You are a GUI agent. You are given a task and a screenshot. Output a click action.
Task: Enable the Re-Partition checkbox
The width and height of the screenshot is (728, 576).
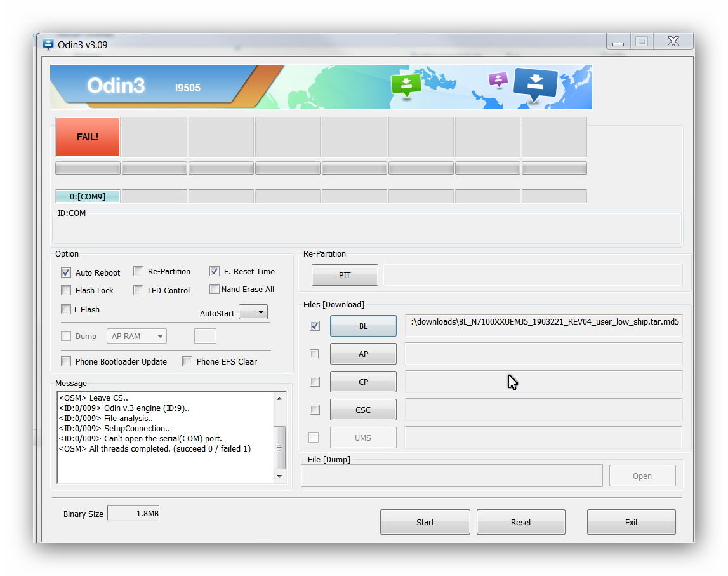138,271
